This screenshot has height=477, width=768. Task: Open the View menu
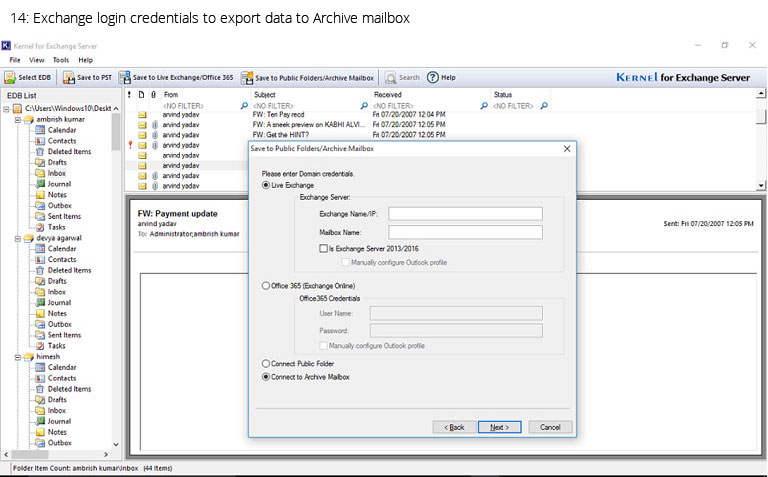pos(37,60)
